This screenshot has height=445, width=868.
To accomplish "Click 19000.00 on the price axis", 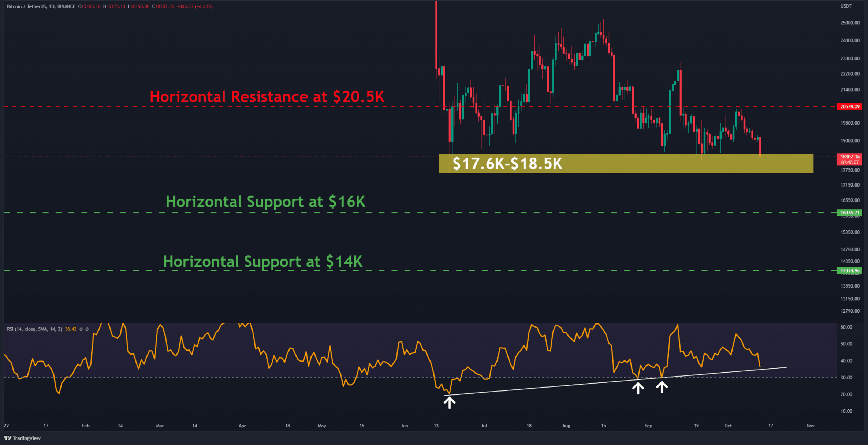I will coord(850,141).
